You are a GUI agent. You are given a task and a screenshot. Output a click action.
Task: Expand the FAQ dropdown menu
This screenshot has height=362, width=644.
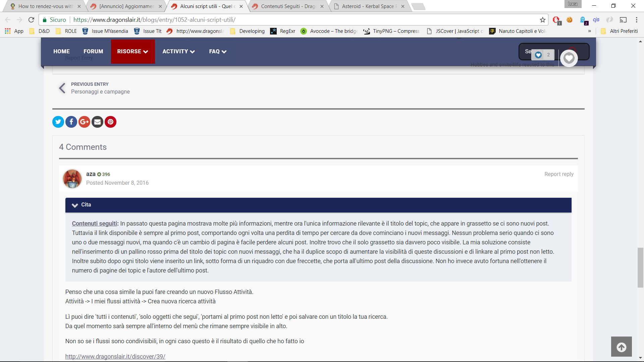218,52
